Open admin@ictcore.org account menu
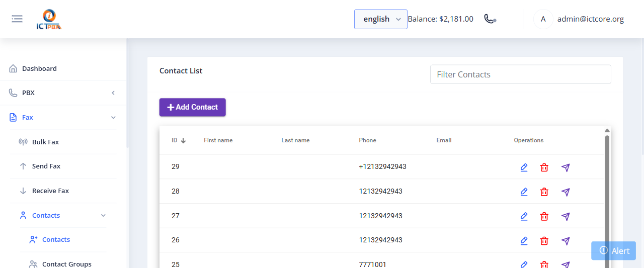 [x=591, y=19]
